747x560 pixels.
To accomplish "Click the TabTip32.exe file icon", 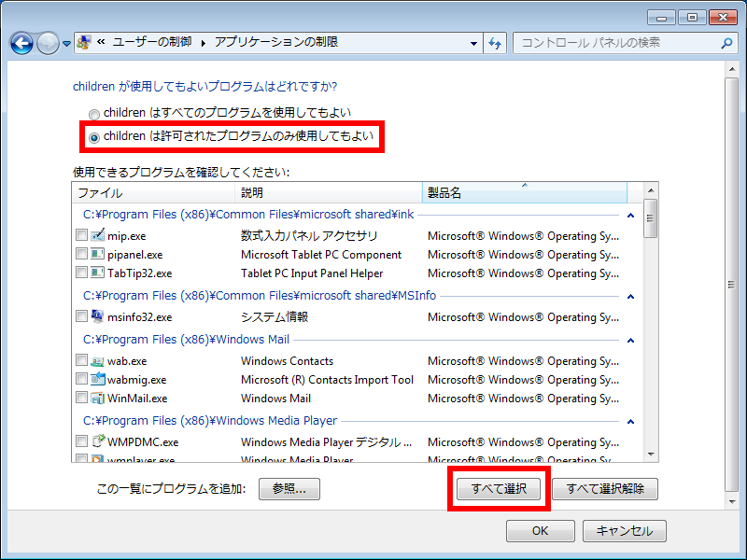I will [98, 273].
